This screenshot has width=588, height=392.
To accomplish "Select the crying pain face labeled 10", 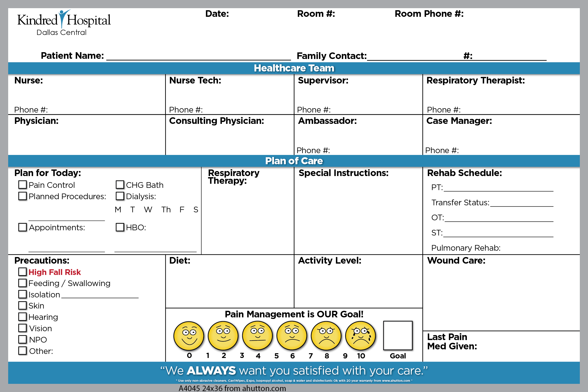I will pos(360,336).
